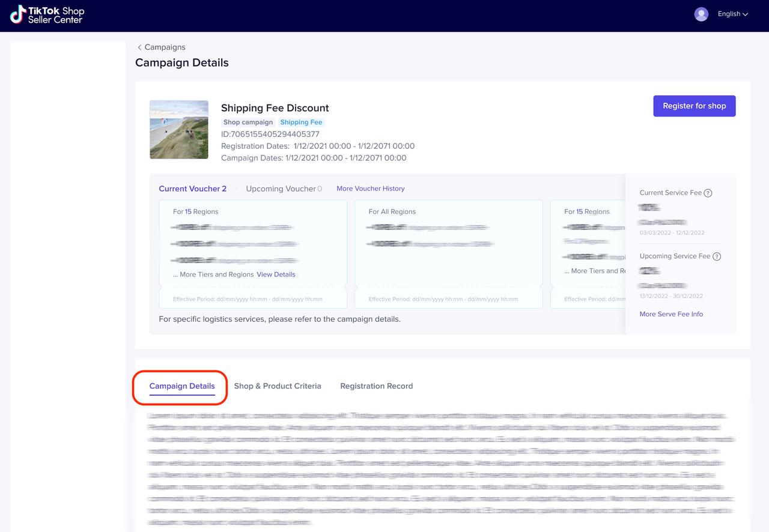The image size is (769, 532).
Task: Click the campaign thumbnail image
Action: [x=179, y=130]
